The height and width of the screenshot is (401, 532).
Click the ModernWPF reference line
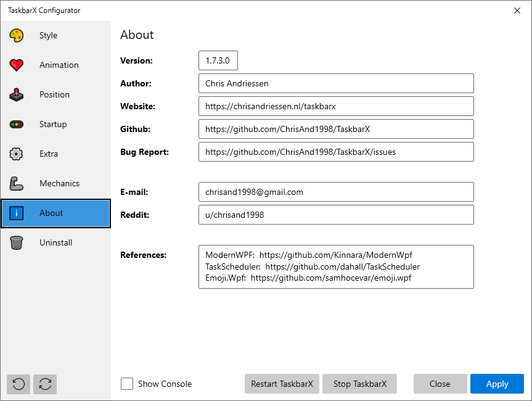309,255
